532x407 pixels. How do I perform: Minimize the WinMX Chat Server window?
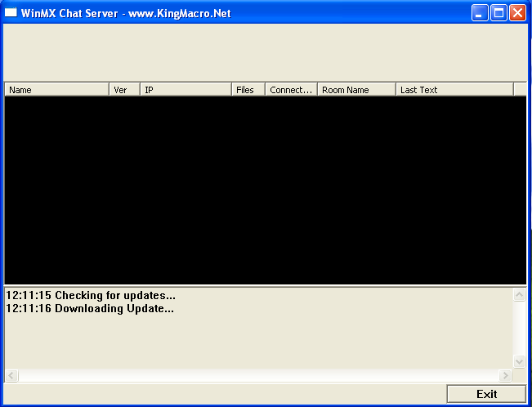(480, 13)
